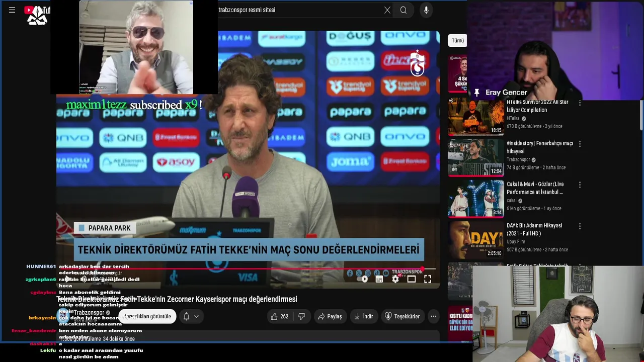
Task: Enter fullscreen in the video player
Action: (427, 279)
